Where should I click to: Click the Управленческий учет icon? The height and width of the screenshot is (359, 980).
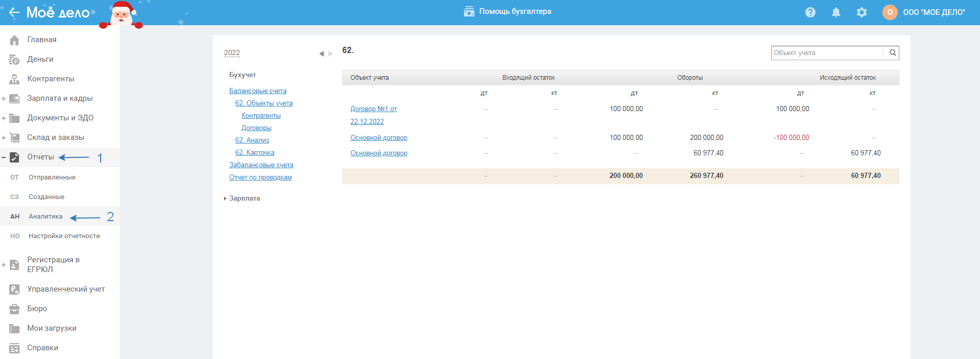[x=14, y=289]
